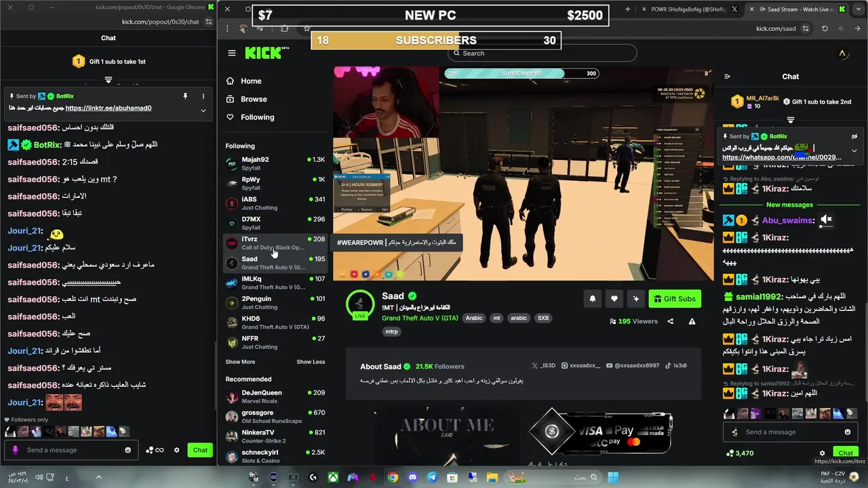The width and height of the screenshot is (868, 488).
Task: Click green Chat button in popout window
Action: coord(200,450)
